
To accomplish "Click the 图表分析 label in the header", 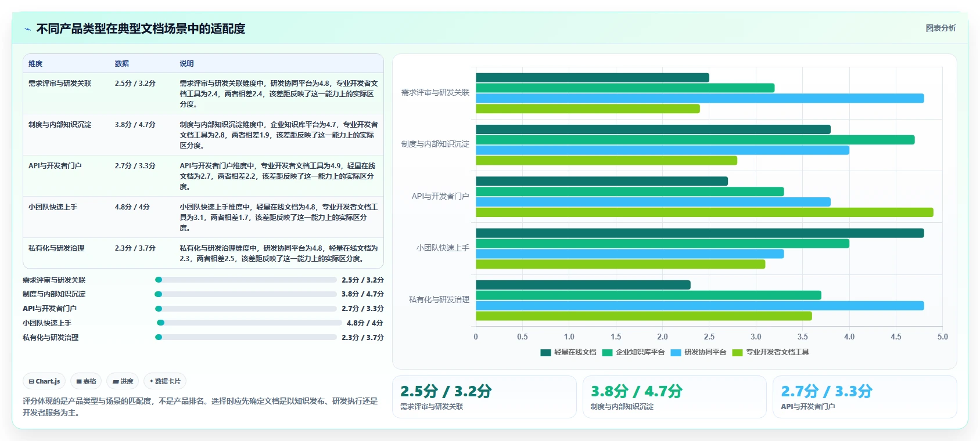I will click(x=940, y=28).
